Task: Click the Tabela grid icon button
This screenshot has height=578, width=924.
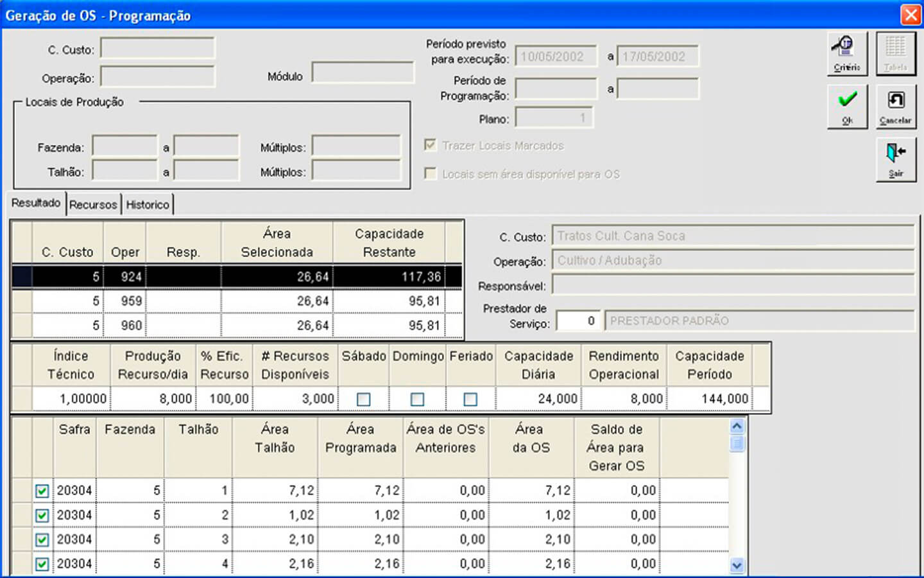Action: click(895, 54)
